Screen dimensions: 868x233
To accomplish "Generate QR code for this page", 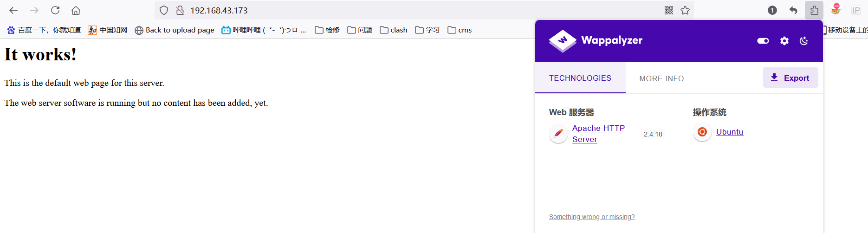I will 669,10.
